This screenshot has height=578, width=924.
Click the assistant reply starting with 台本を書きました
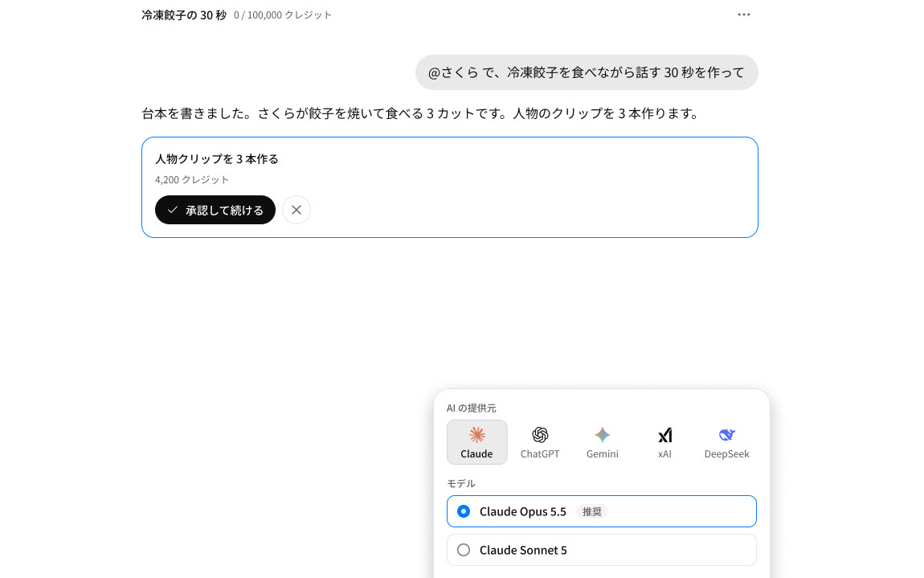[422, 113]
